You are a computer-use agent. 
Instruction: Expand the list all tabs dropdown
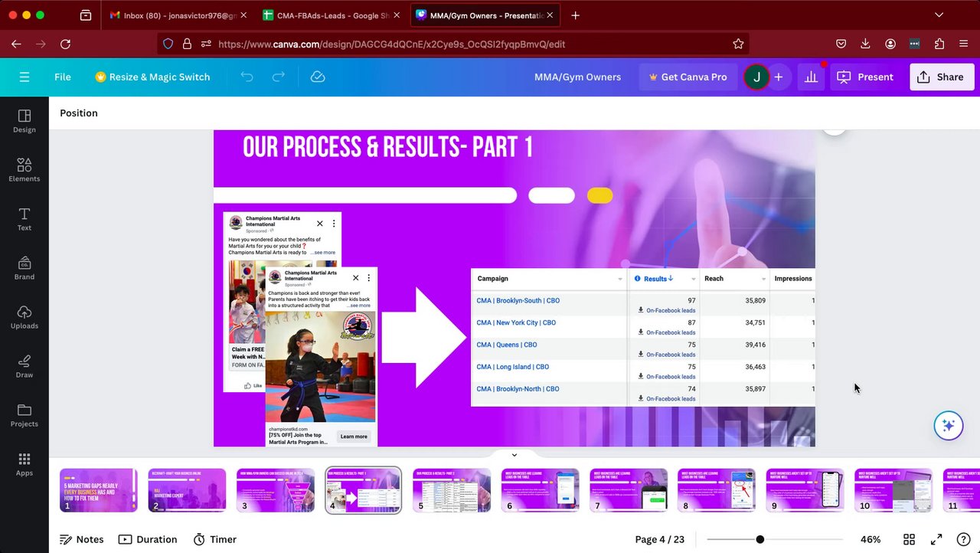(939, 15)
